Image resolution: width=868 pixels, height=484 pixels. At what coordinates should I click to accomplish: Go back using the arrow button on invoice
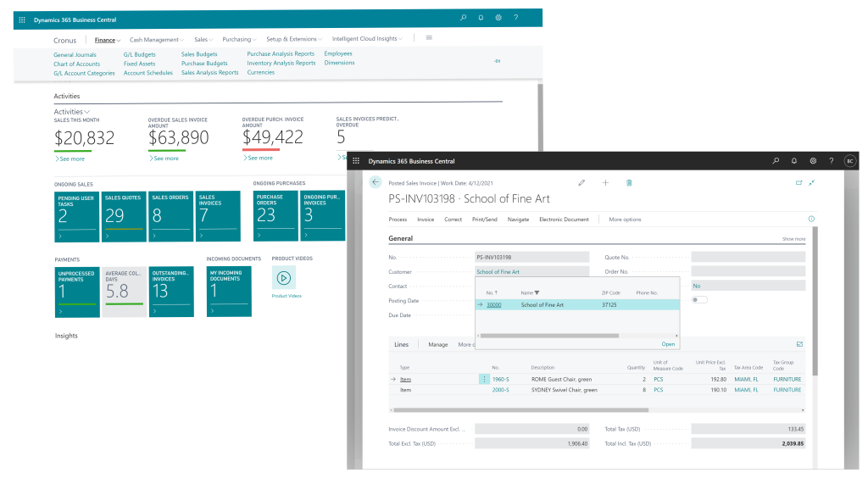click(x=376, y=182)
